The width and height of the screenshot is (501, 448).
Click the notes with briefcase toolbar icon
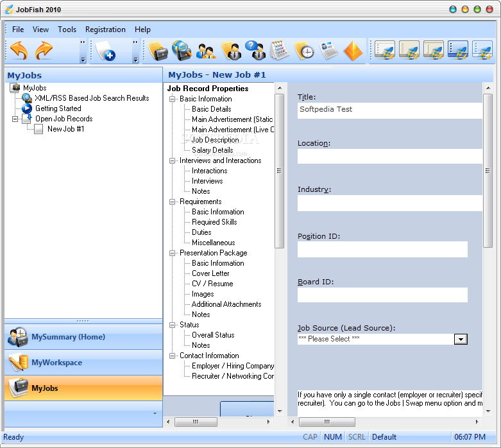coord(158,51)
